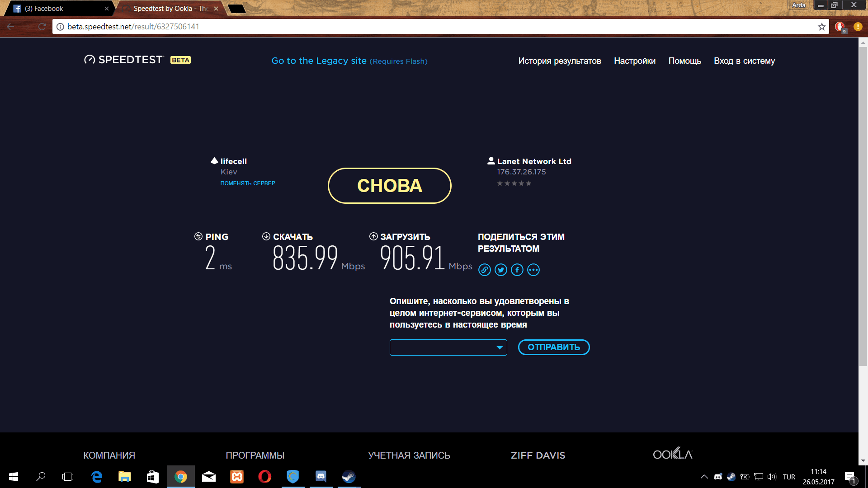Go back using browser arrow

click(10, 27)
